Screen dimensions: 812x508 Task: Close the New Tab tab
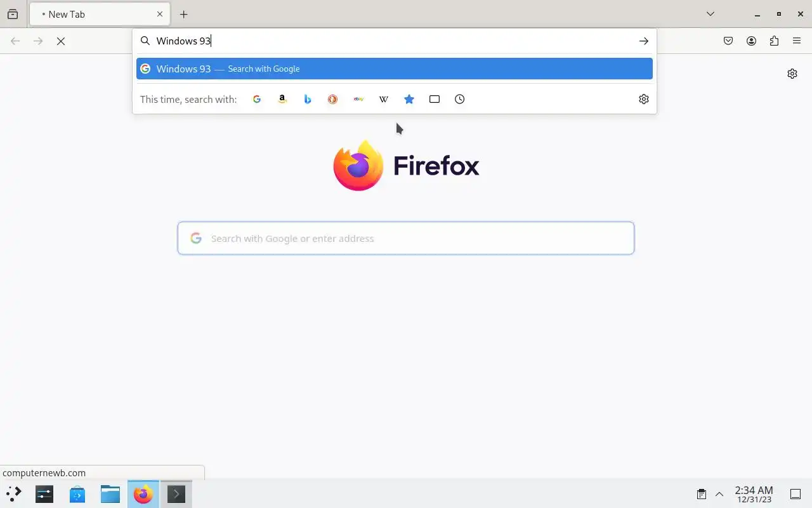pyautogui.click(x=160, y=14)
